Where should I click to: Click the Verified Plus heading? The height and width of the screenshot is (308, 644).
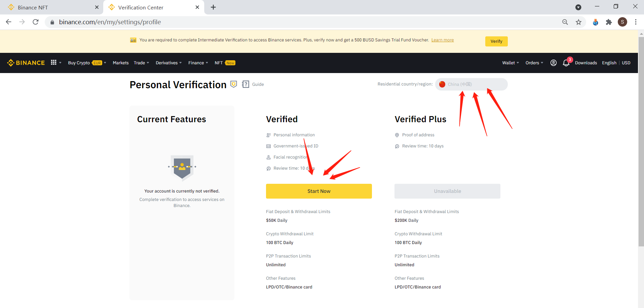pyautogui.click(x=420, y=119)
